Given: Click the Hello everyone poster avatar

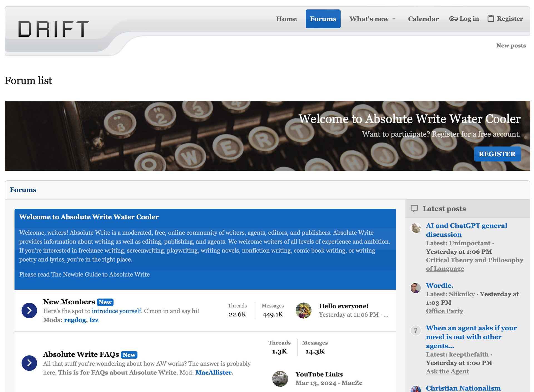Looking at the screenshot, I should [303, 310].
